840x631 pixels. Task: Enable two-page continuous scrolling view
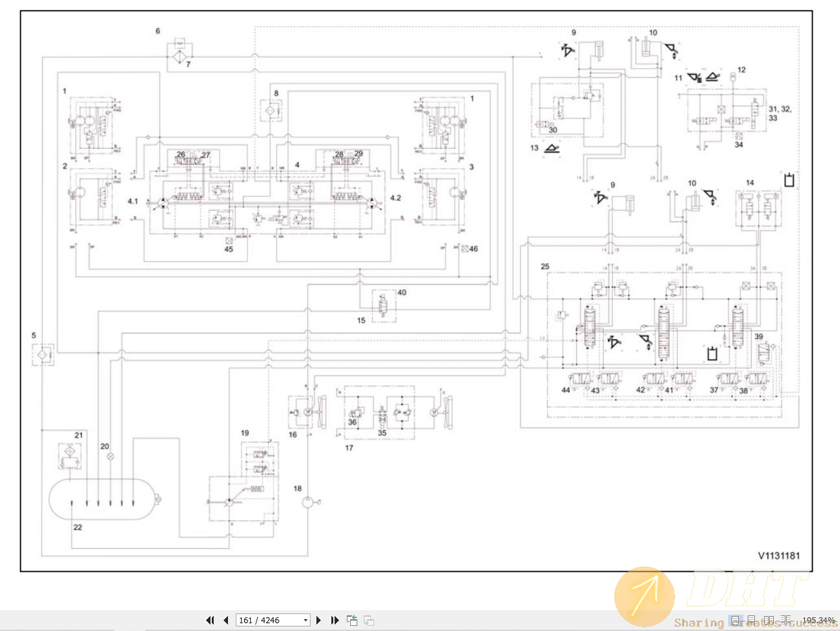786,621
